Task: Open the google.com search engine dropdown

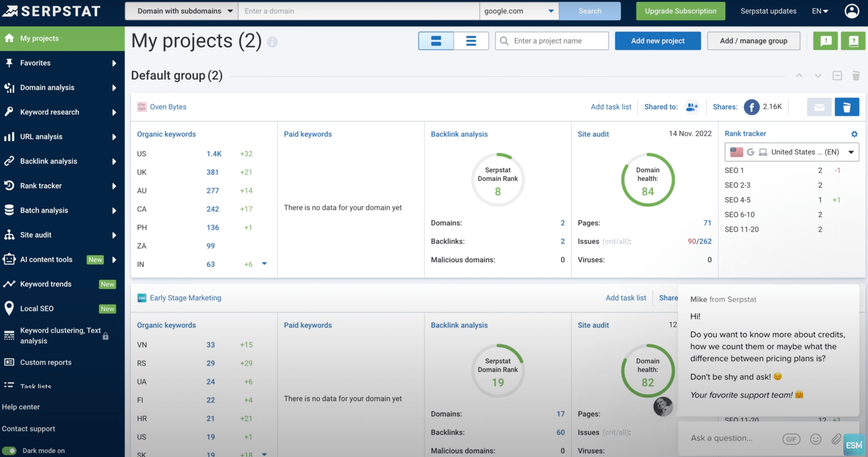Action: click(519, 11)
